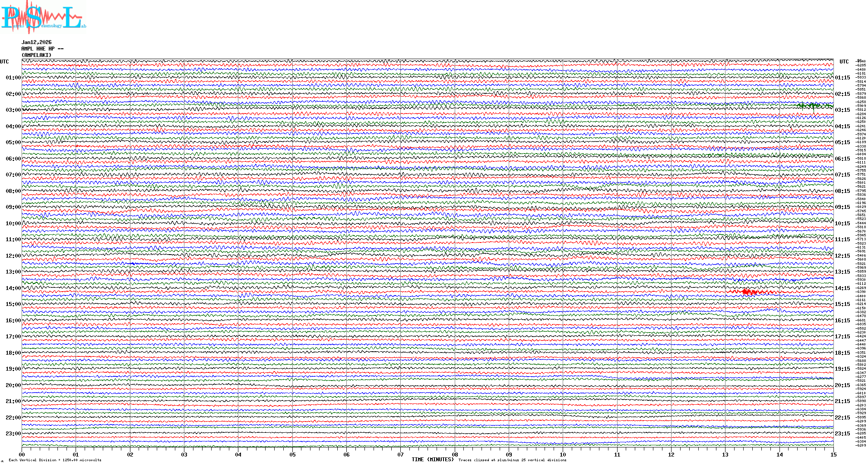Click minute tick 00 on bottom axis
The width and height of the screenshot is (868, 466).
coord(22,454)
